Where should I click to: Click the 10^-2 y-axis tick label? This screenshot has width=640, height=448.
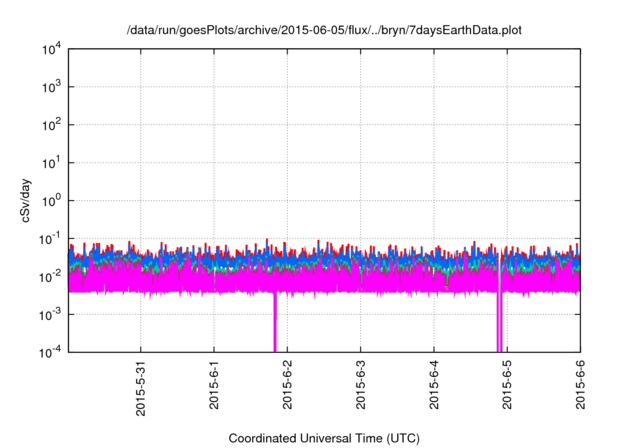pos(50,276)
